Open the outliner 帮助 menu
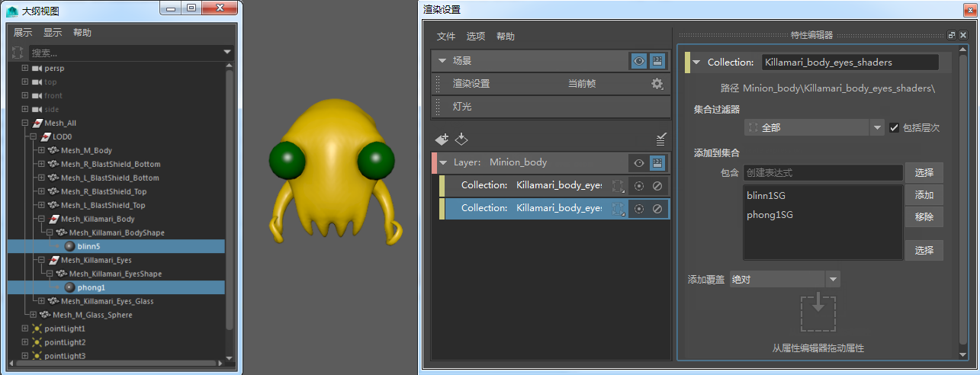This screenshot has width=980, height=375. click(x=82, y=33)
